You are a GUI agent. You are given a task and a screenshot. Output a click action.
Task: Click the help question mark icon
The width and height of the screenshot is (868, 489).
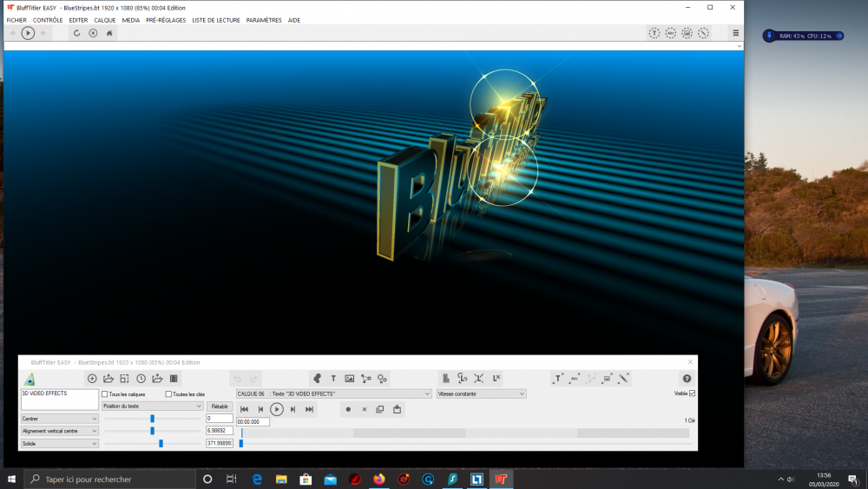pyautogui.click(x=687, y=379)
